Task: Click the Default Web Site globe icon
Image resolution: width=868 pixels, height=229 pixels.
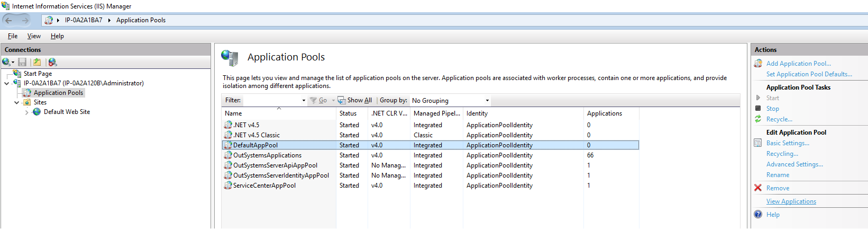Action: (37, 111)
